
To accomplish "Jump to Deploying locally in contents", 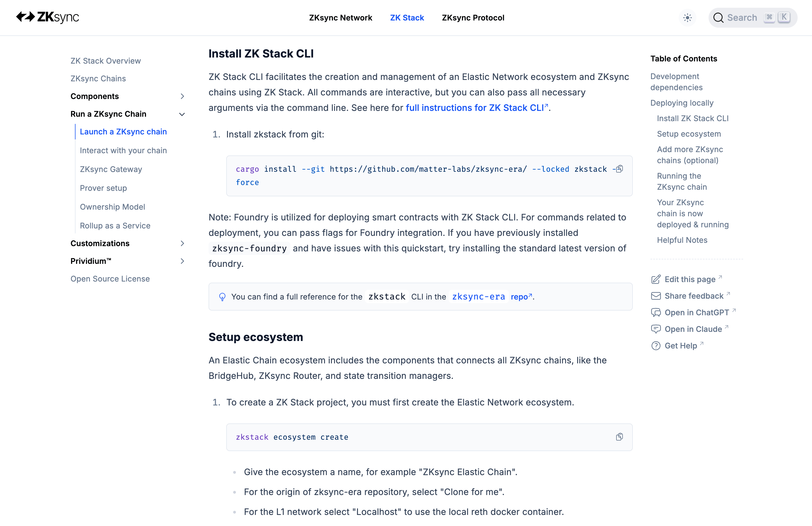I will (682, 103).
